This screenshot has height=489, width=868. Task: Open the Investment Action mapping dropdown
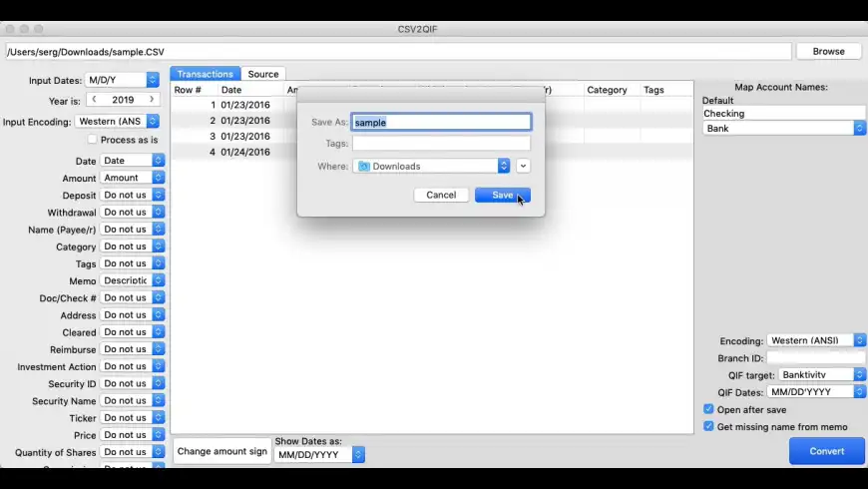click(x=133, y=366)
